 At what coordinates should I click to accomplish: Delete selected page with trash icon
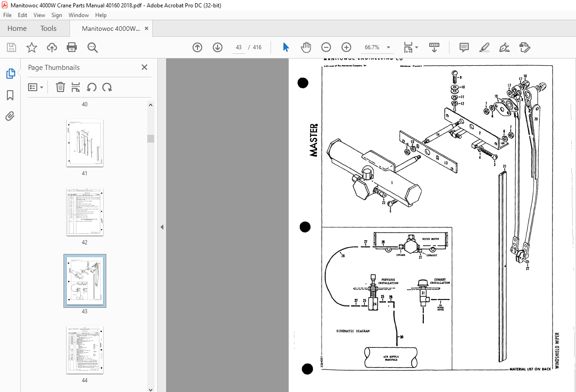click(x=60, y=87)
